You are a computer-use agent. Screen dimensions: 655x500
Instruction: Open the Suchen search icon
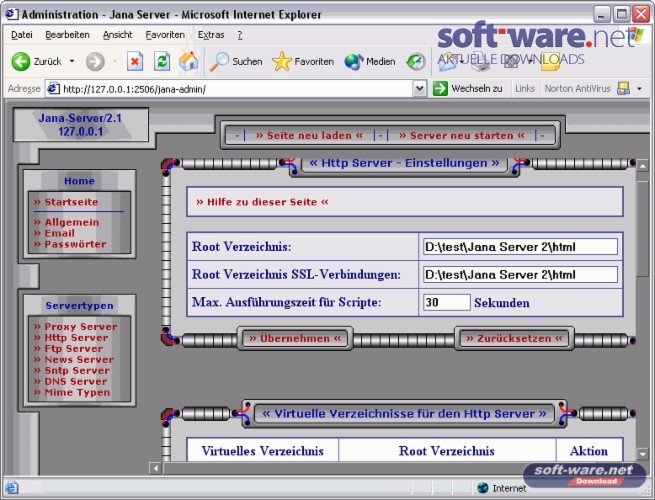(219, 61)
